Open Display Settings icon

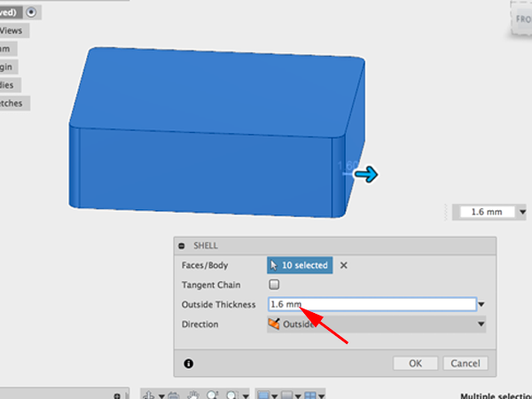point(263,395)
